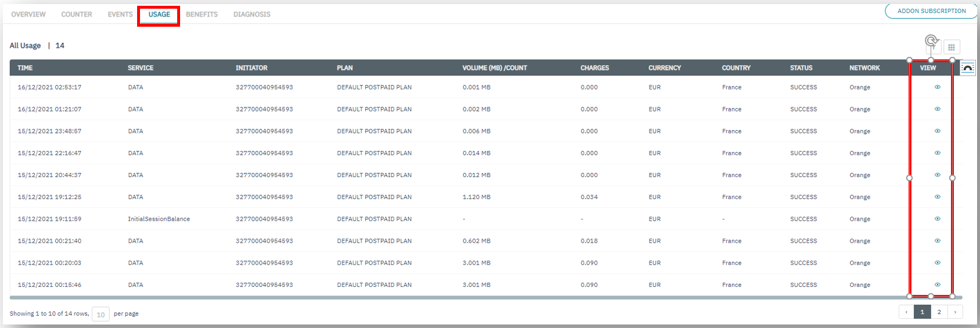View the 0.602 MB usage record

(937, 241)
